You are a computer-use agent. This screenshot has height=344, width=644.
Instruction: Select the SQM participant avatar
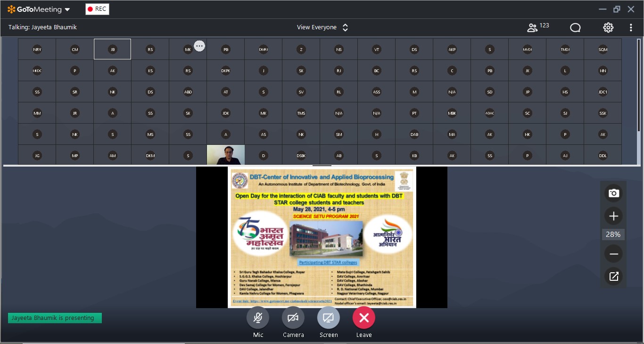click(x=603, y=49)
